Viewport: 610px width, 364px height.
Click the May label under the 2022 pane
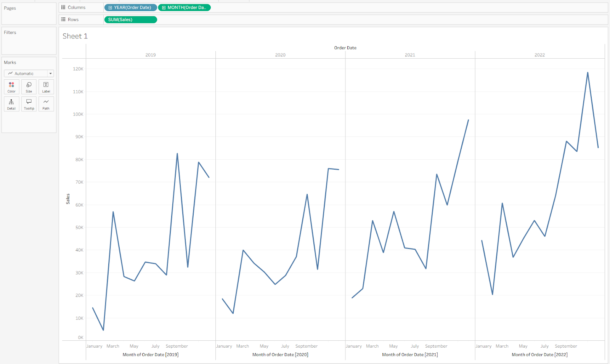[x=523, y=346]
